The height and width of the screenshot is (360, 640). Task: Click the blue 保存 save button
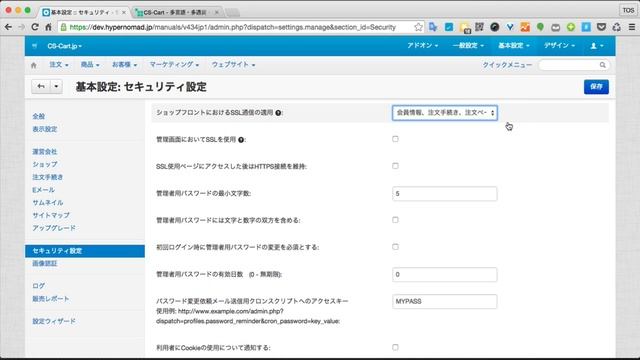596,87
